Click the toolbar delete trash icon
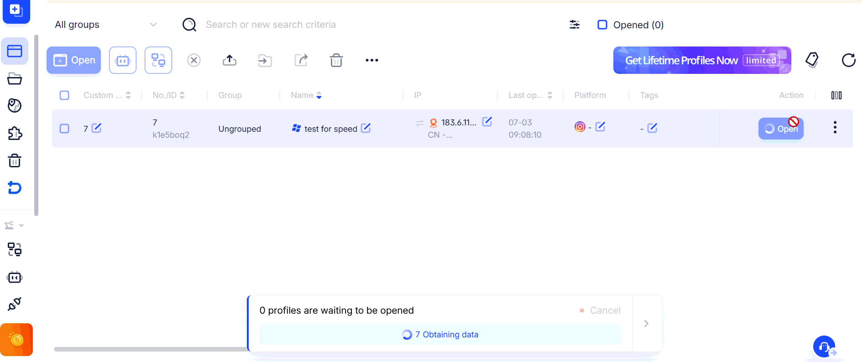 (336, 60)
